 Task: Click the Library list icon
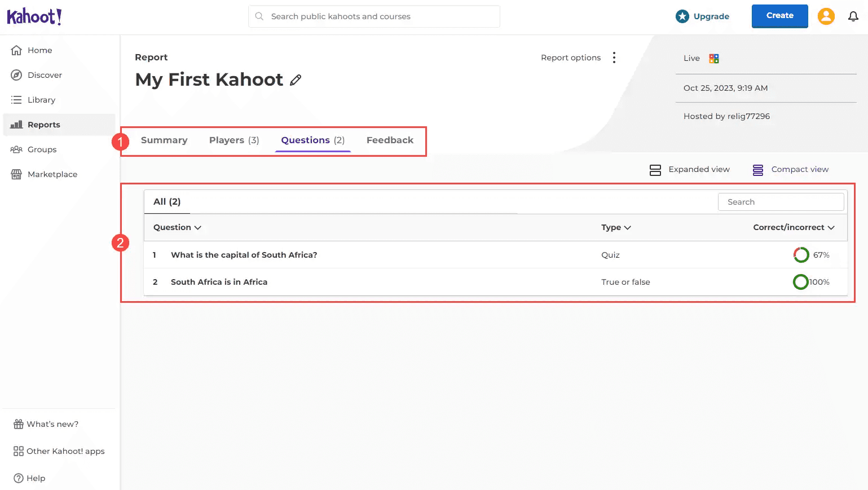[x=16, y=100]
